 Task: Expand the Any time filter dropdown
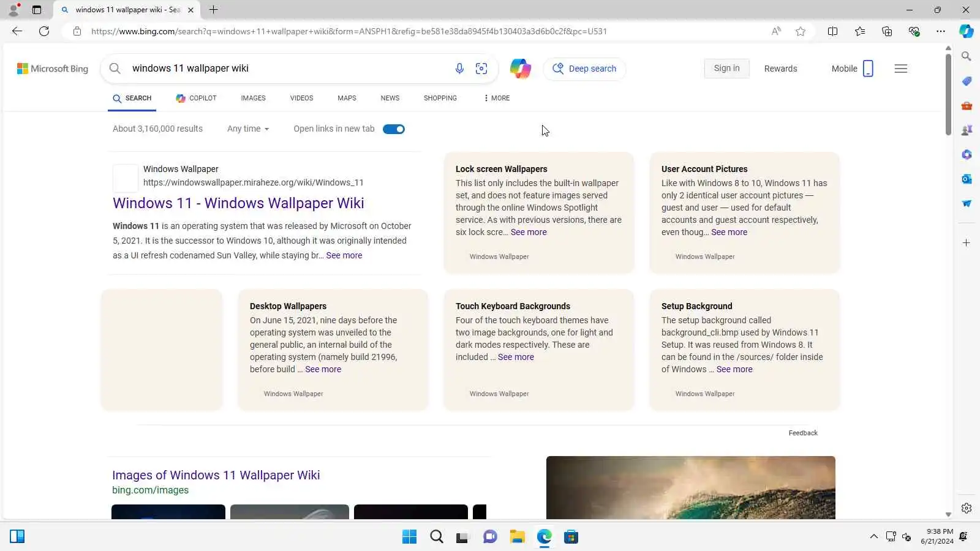(248, 129)
